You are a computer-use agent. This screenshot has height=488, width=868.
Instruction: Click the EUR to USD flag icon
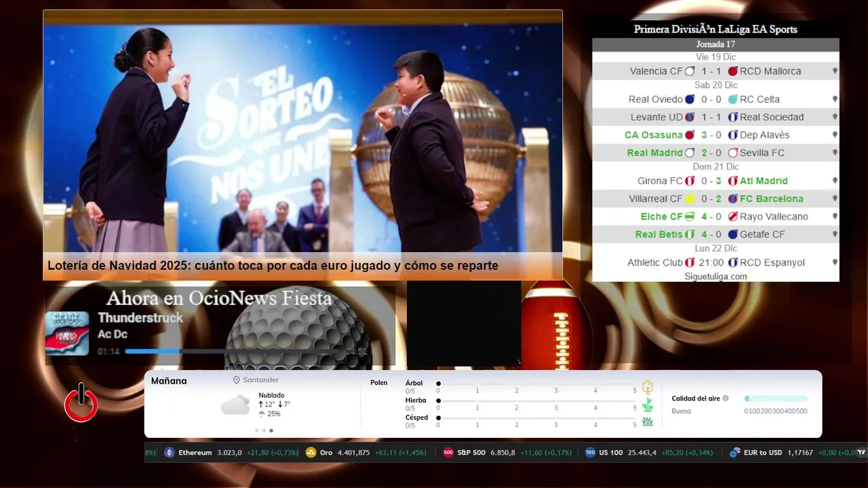[734, 453]
